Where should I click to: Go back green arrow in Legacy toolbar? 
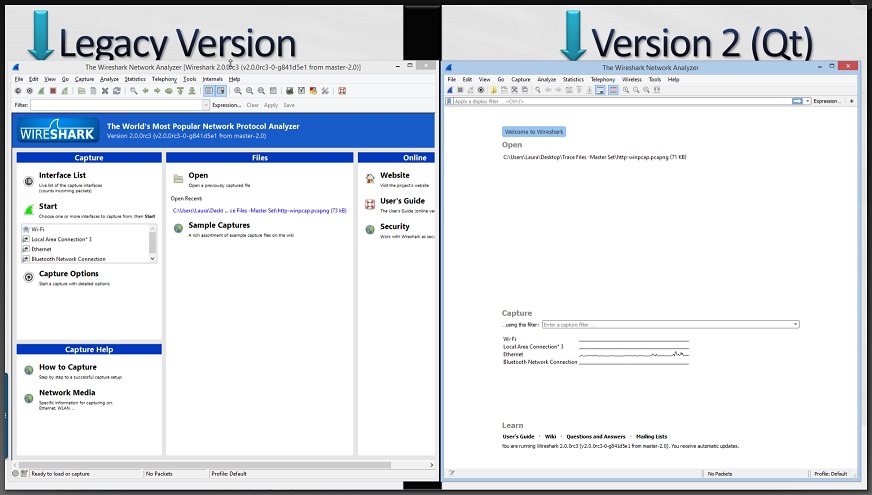pos(145,91)
